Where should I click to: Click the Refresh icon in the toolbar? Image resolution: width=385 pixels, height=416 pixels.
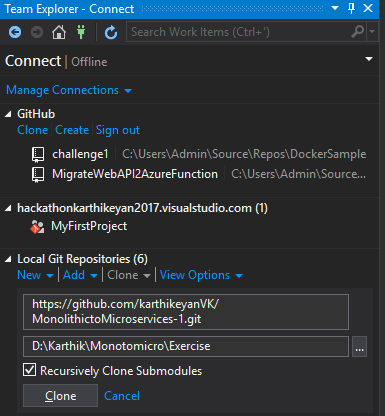(x=111, y=32)
